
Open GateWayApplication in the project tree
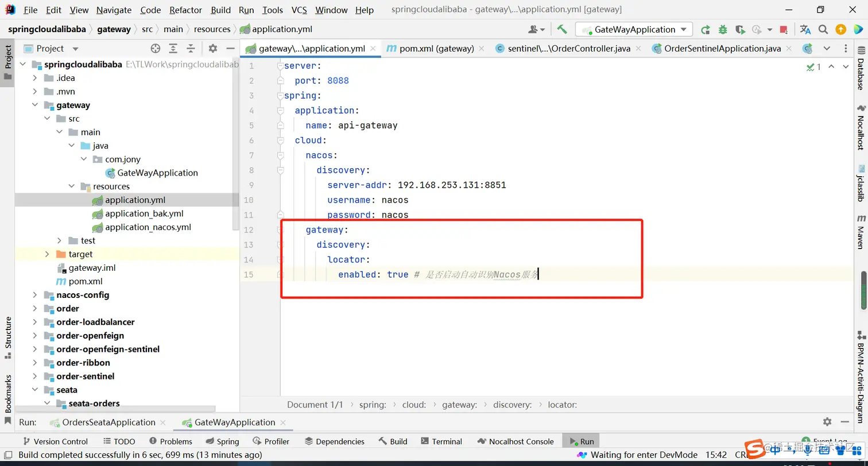click(x=152, y=173)
